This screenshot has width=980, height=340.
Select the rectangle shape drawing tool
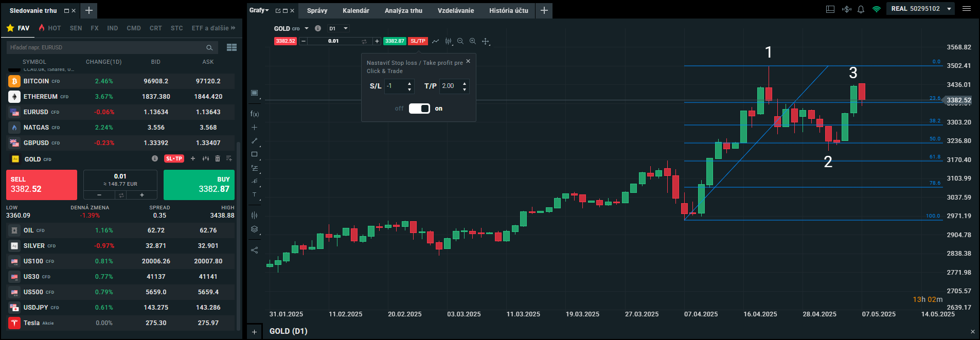pos(255,154)
